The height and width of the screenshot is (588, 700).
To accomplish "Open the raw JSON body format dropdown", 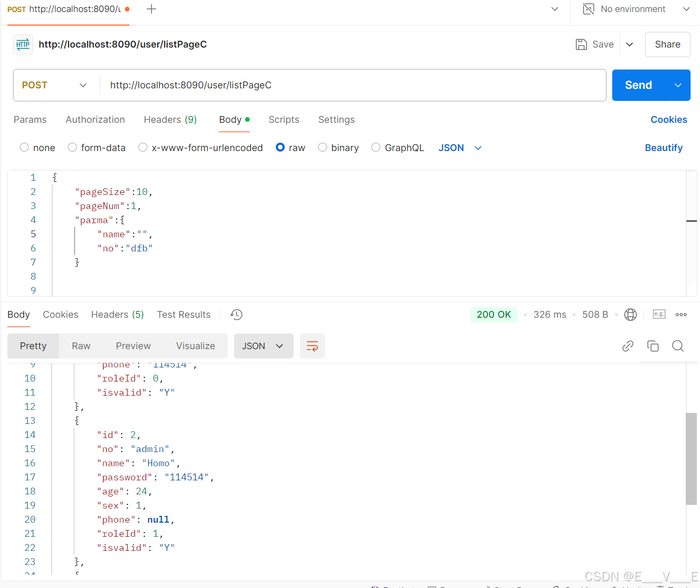I will tap(460, 148).
